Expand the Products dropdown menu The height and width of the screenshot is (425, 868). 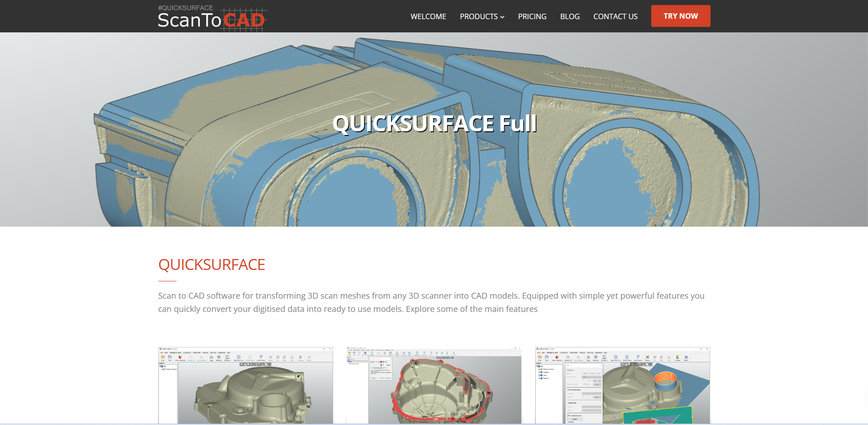(x=482, y=16)
